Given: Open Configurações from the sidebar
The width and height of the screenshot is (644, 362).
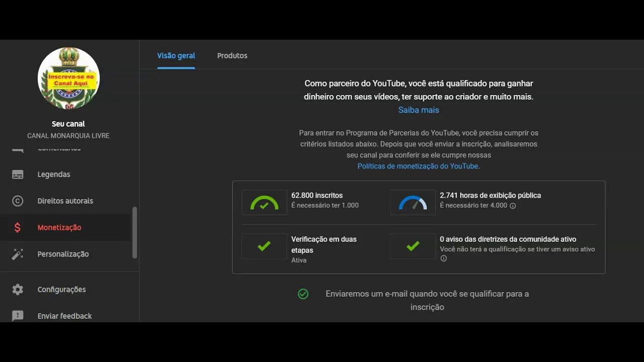Looking at the screenshot, I should [x=61, y=290].
